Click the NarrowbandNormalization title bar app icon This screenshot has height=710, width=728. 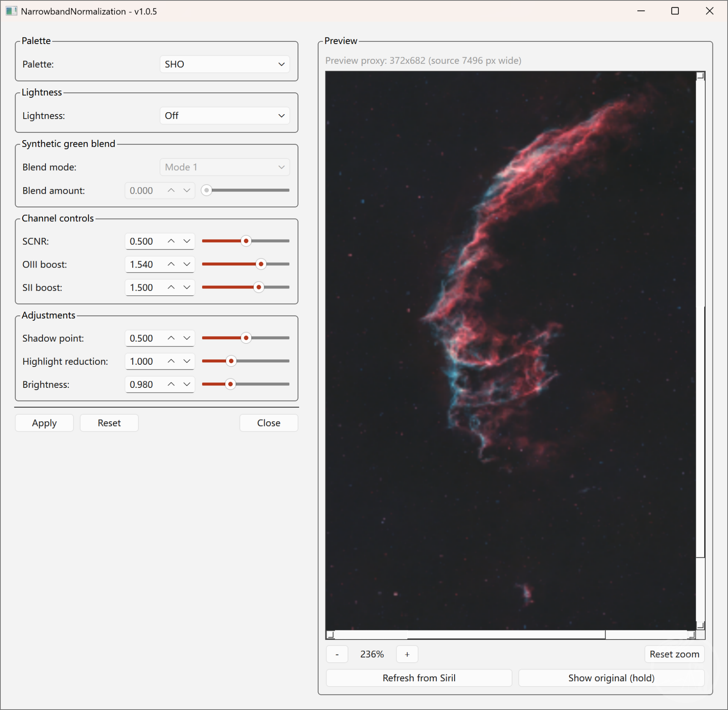(11, 11)
